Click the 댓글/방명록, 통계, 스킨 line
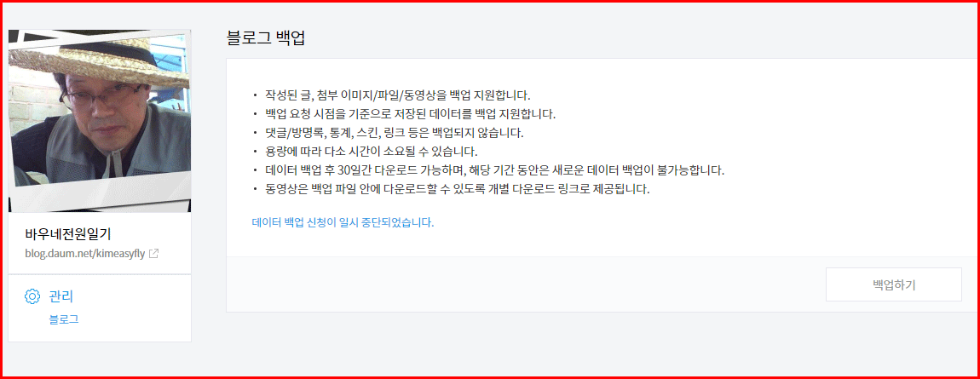Image resolution: width=980 pixels, height=379 pixels. pos(395,133)
